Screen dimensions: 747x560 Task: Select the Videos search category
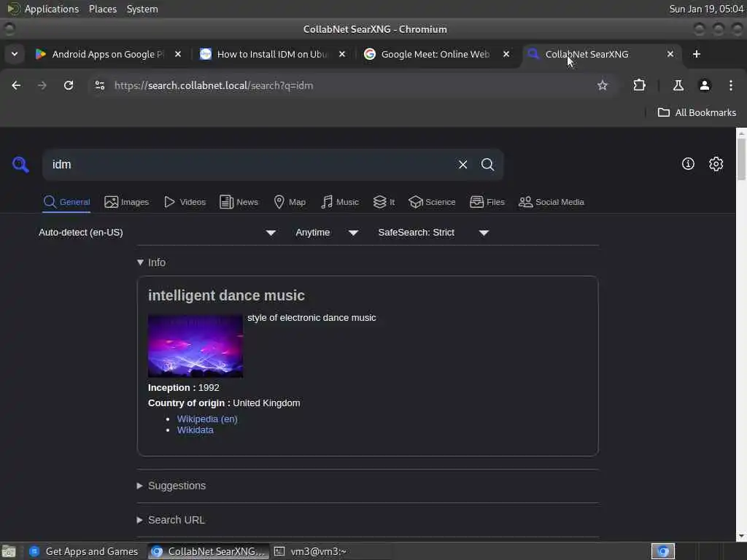(185, 202)
